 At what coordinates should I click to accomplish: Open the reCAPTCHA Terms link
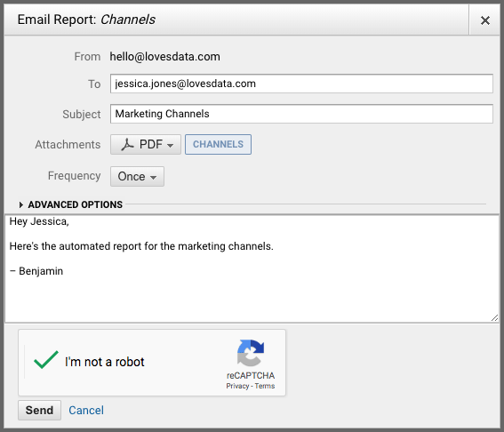point(265,386)
